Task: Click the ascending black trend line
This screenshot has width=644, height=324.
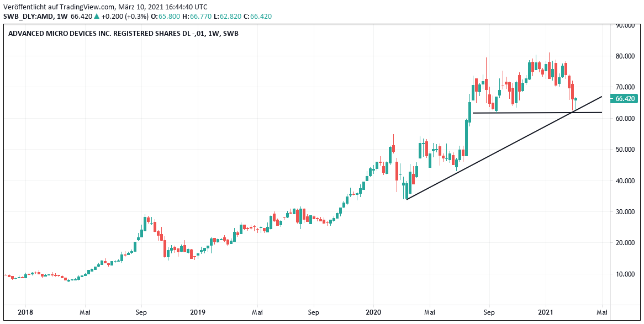Action: coord(504,148)
